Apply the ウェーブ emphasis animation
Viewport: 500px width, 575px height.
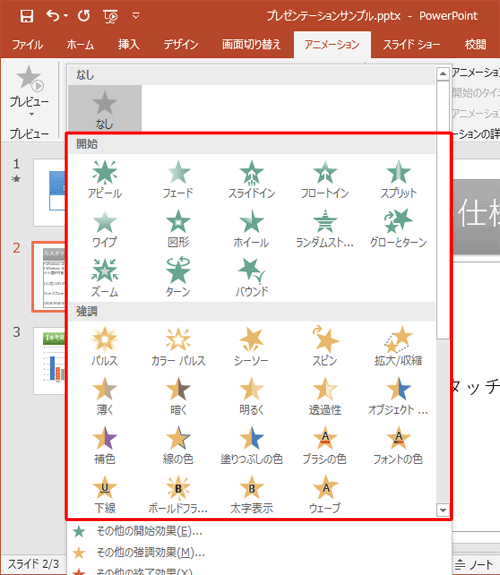(325, 495)
